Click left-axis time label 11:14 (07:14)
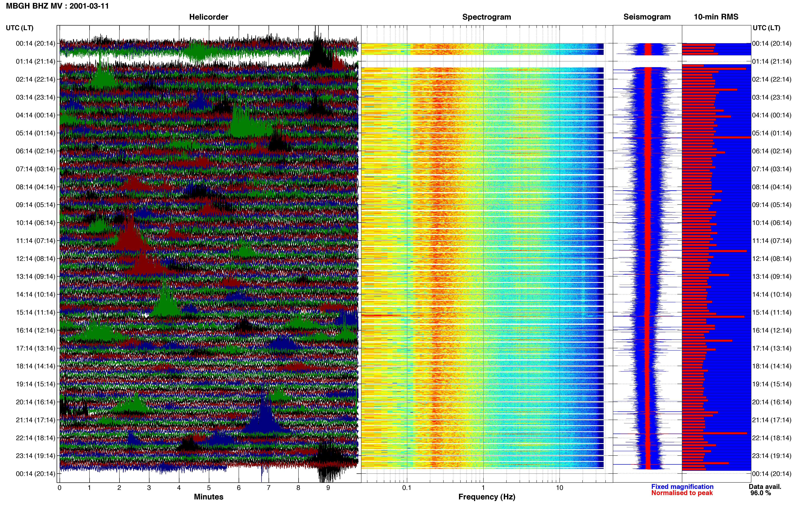The height and width of the screenshot is (508, 812). tap(36, 240)
